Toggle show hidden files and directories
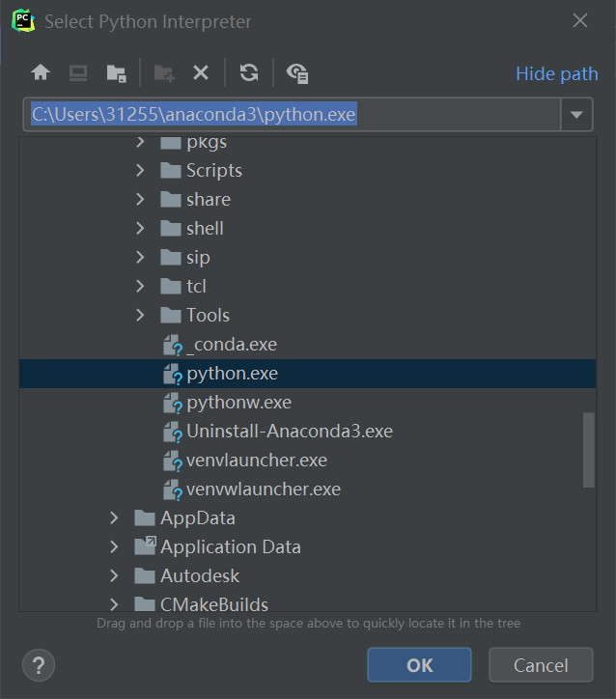Image resolution: width=616 pixels, height=699 pixels. [x=297, y=73]
